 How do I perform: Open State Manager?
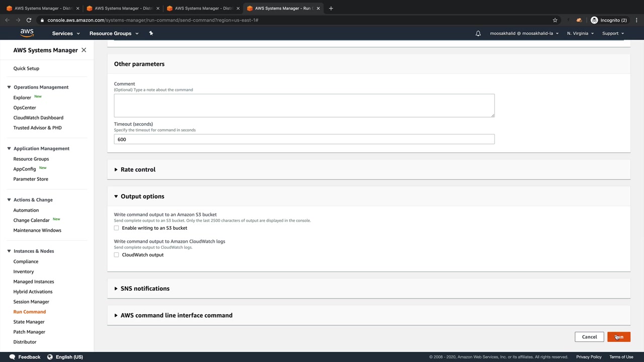tap(29, 322)
